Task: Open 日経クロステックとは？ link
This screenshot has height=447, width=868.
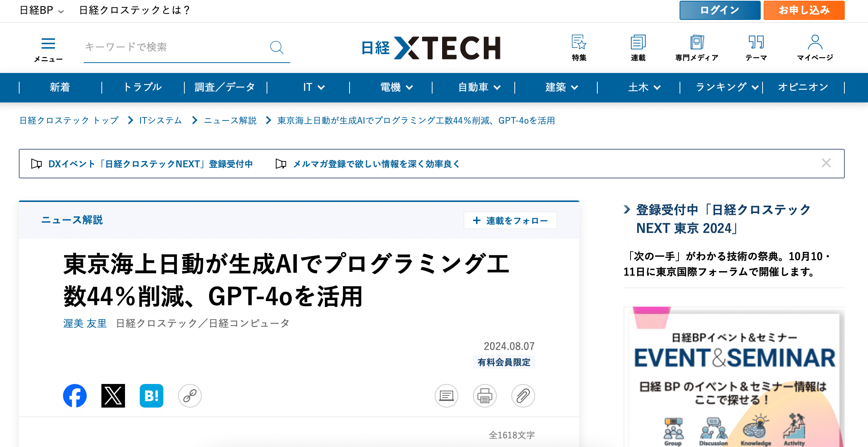Action: (x=135, y=10)
